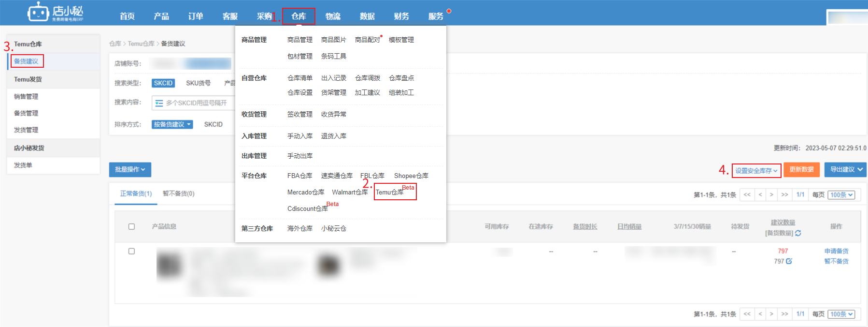
Task: Select 备货建议 in the left sidebar
Action: 26,61
